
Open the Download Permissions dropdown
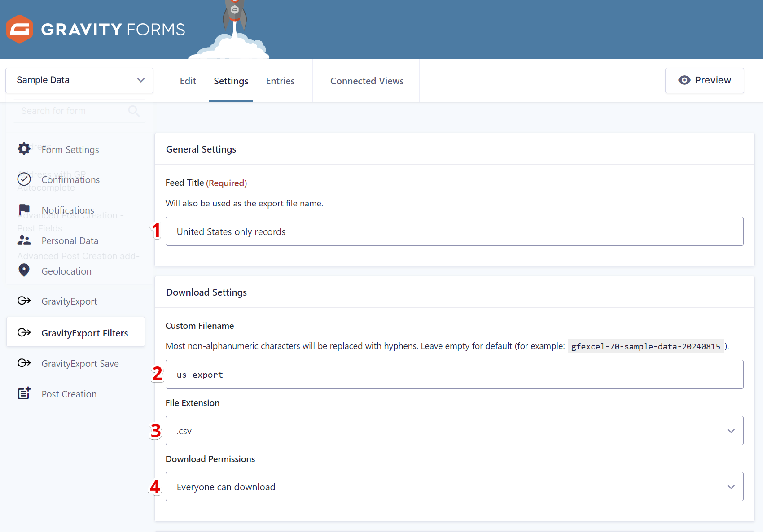454,487
